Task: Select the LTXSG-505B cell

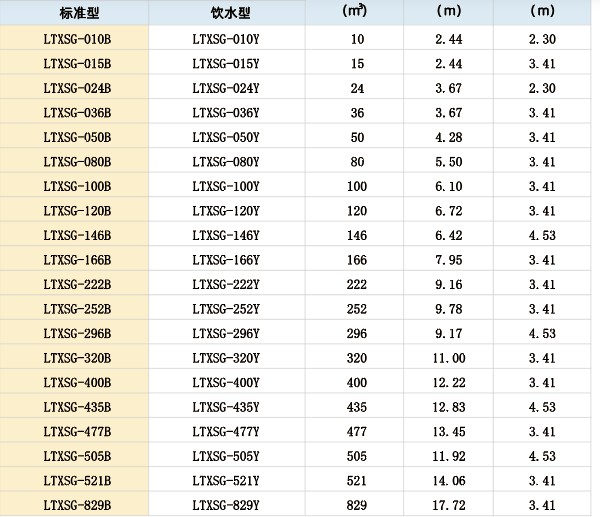Action: [77, 456]
